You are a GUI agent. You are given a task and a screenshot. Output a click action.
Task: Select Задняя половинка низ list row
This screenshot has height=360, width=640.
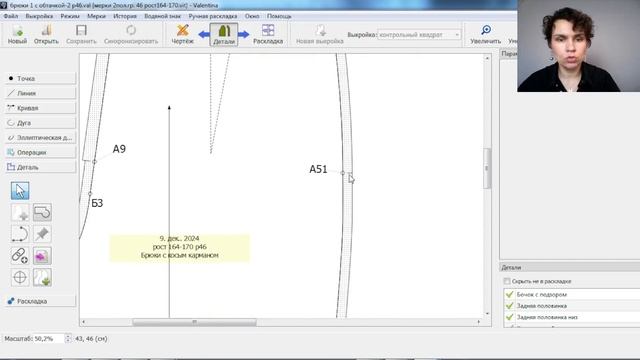pyautogui.click(x=571, y=317)
